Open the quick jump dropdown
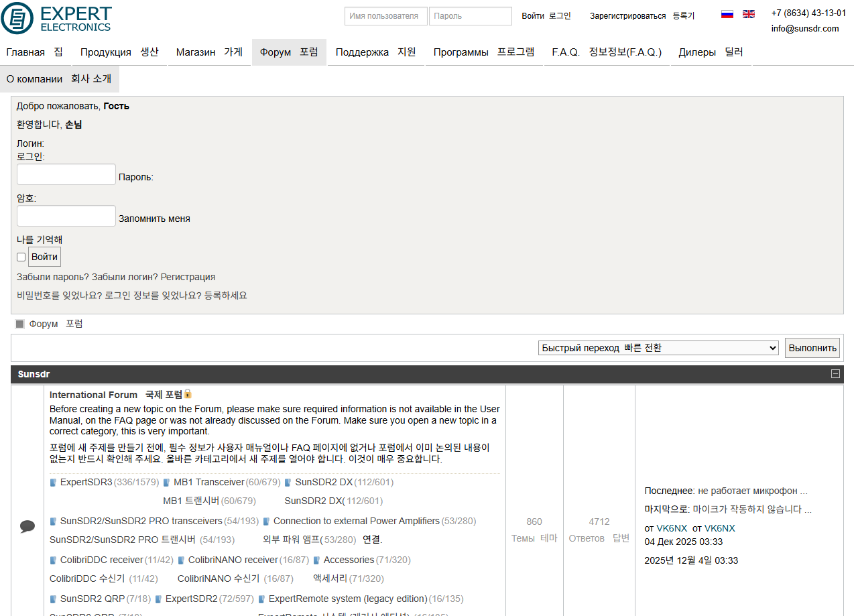The width and height of the screenshot is (854, 616). click(x=658, y=348)
